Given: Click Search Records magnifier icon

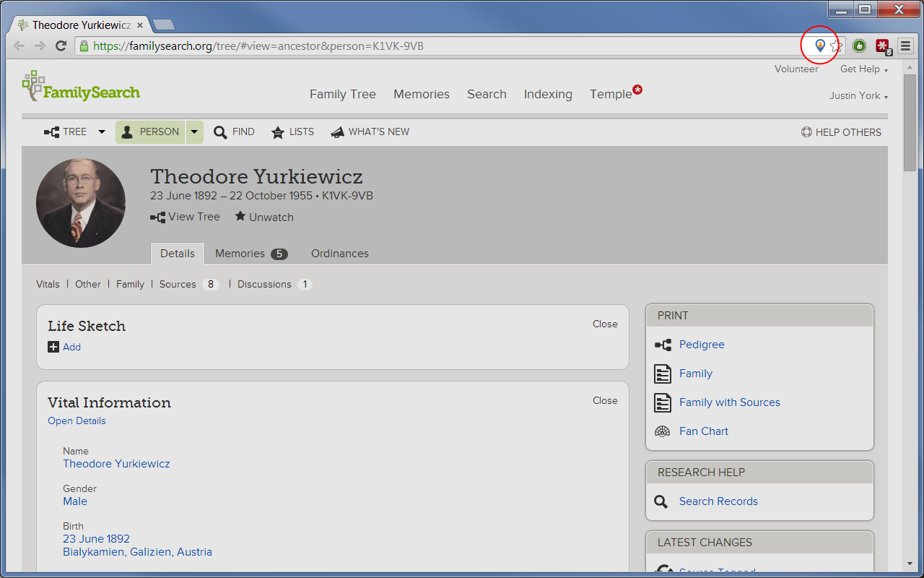Looking at the screenshot, I should (x=661, y=501).
